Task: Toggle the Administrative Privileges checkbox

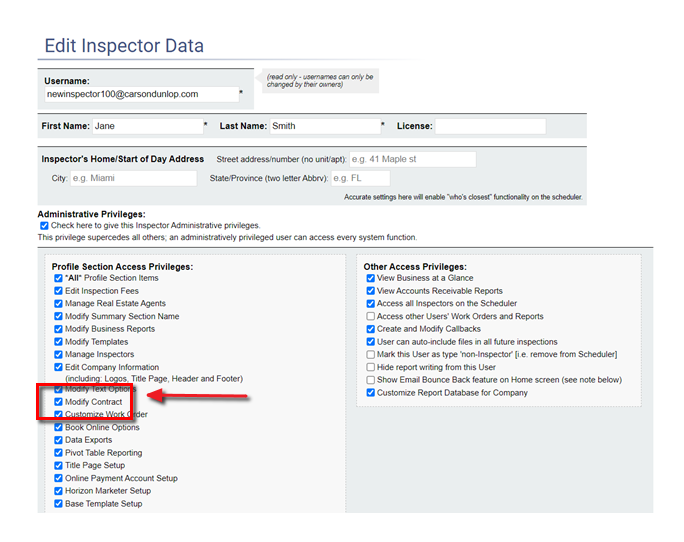Action: tap(43, 226)
